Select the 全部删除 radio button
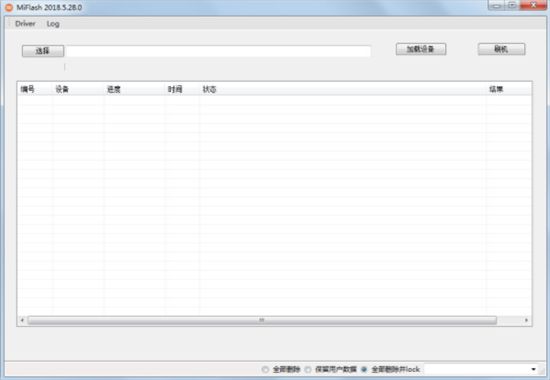 tap(265, 369)
